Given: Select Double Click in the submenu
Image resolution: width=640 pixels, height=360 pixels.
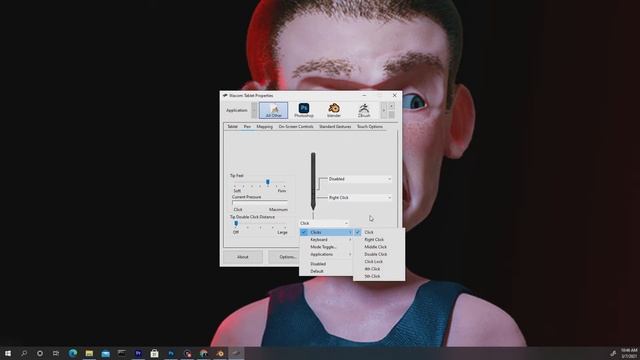Looking at the screenshot, I should [379, 254].
